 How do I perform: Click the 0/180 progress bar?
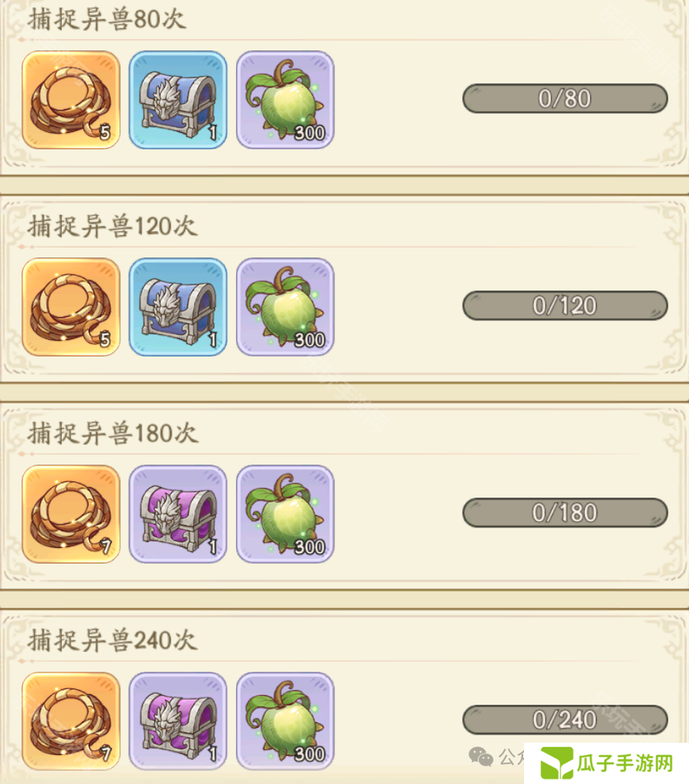coord(565,512)
